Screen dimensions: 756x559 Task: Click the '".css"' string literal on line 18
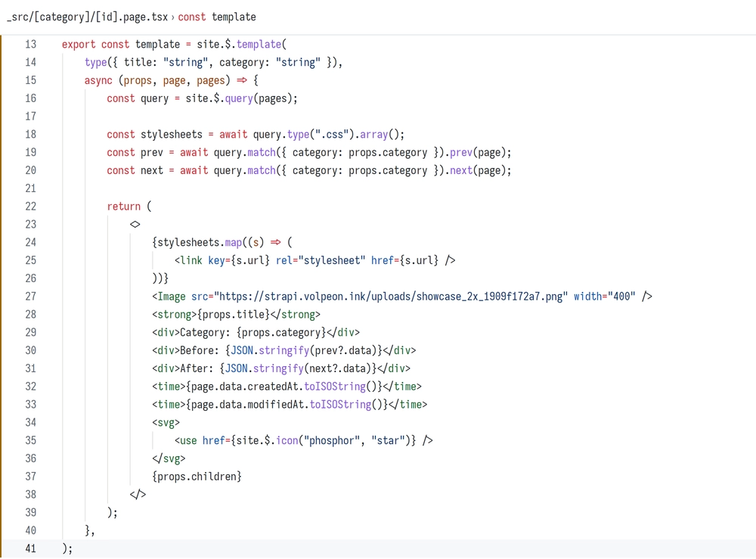click(x=332, y=135)
